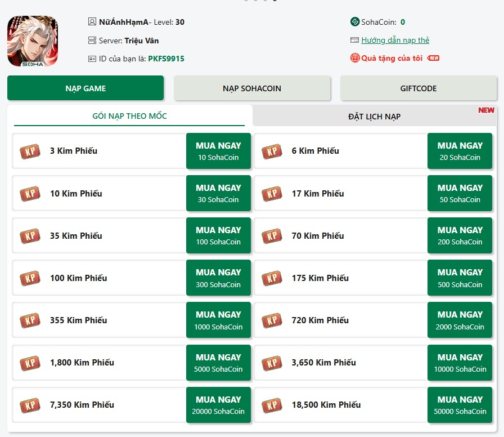Screen dimensions: 504x437
Task: Buy 3 Kim Phiếu for 10 SohaCoin
Action: (218, 151)
